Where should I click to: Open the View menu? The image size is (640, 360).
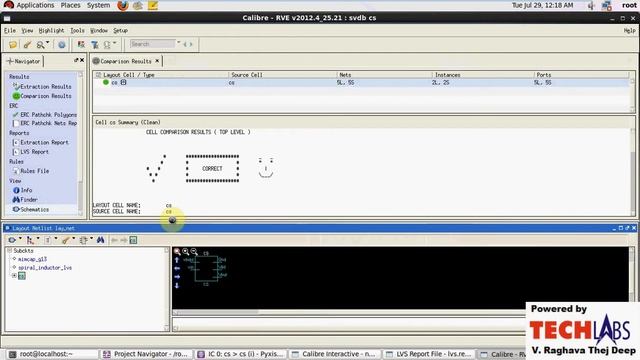27,31
